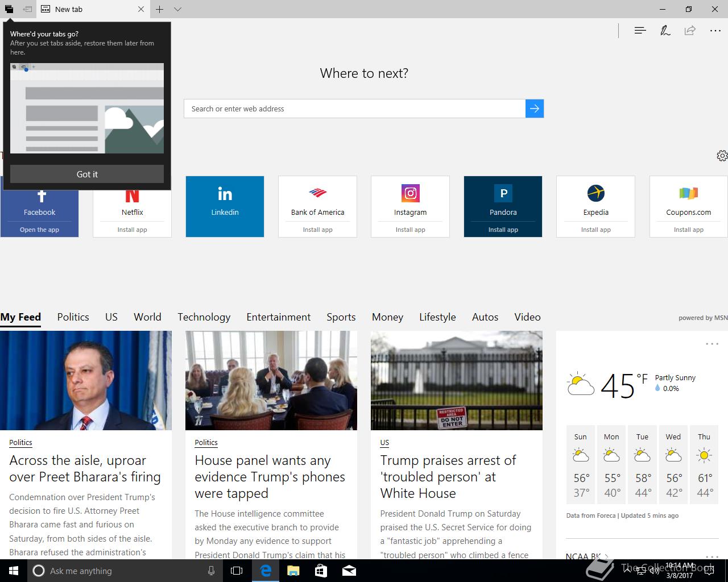Dismiss tip with Got it button
This screenshot has width=728, height=582.
[87, 174]
